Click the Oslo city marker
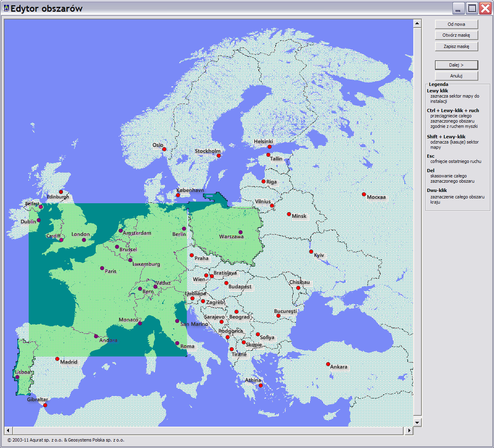The image size is (494, 448). click(164, 149)
